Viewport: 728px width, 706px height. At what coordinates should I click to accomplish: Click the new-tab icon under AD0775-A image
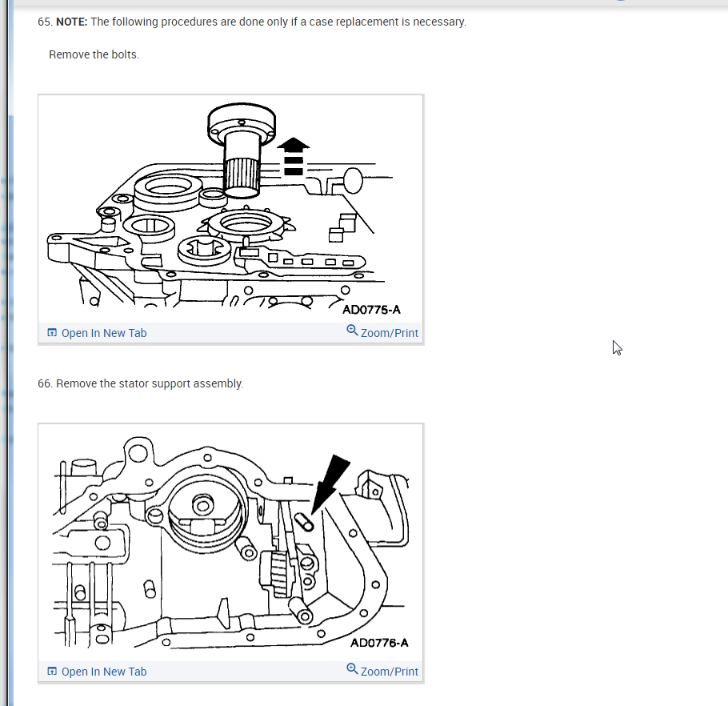tap(52, 332)
